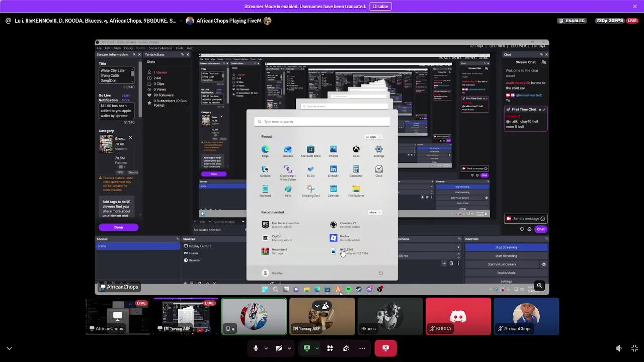Open the Settings gear in pinned apps
Image resolution: width=644 pixels, height=362 pixels.
point(379,151)
